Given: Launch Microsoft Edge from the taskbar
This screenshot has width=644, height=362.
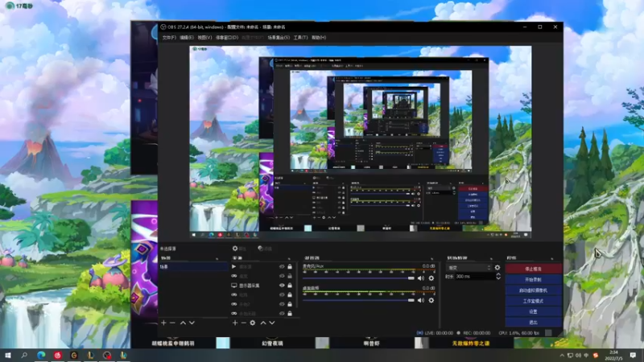Looking at the screenshot, I should pyautogui.click(x=41, y=356).
